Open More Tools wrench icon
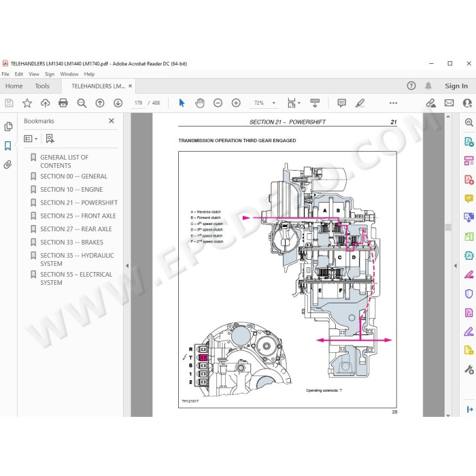The height and width of the screenshot is (476, 476). pyautogui.click(x=469, y=369)
